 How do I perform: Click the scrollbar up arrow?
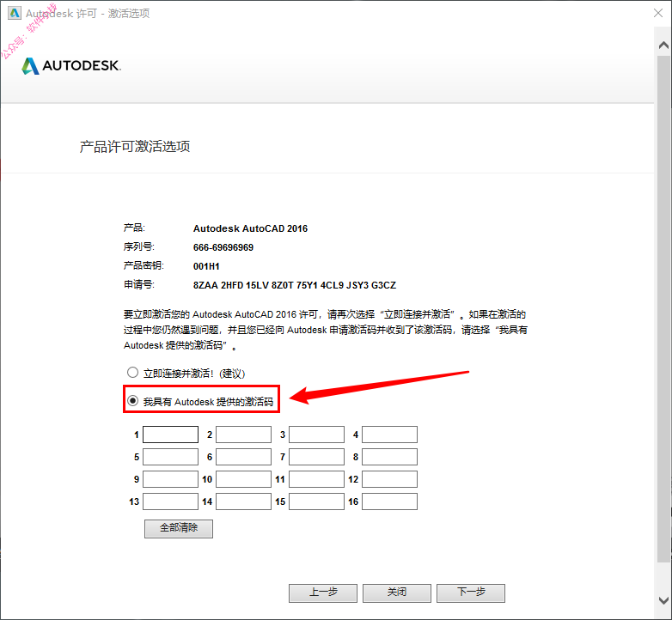(x=663, y=46)
